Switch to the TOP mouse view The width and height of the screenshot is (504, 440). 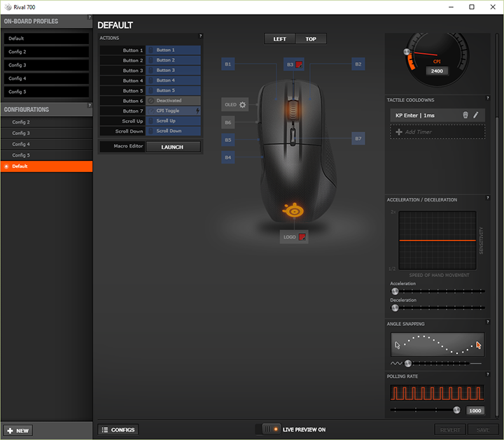(x=311, y=39)
